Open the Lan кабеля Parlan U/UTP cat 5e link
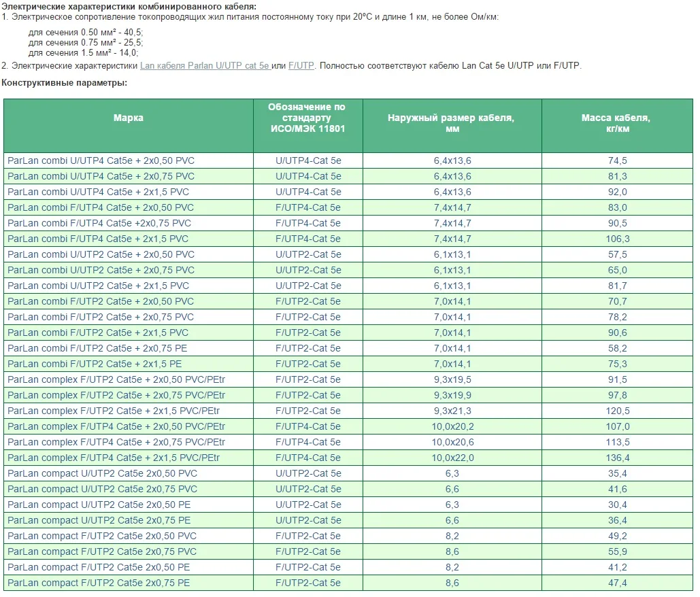 pyautogui.click(x=204, y=66)
